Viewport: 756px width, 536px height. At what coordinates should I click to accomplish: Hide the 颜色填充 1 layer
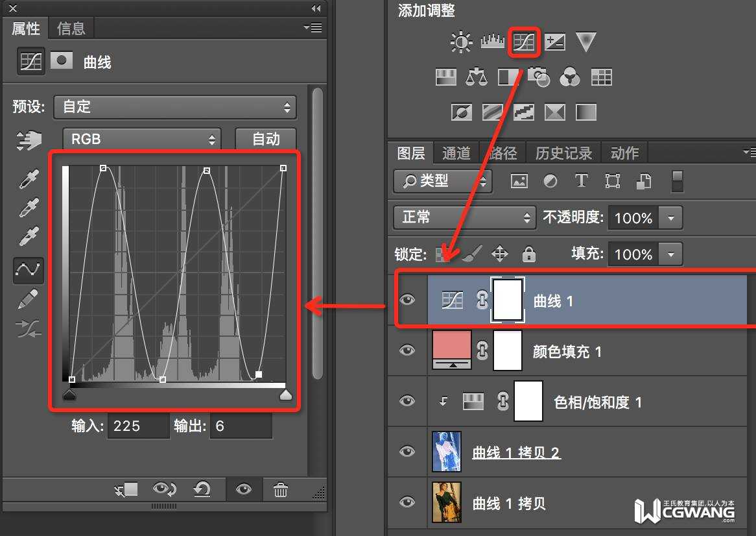pos(407,350)
